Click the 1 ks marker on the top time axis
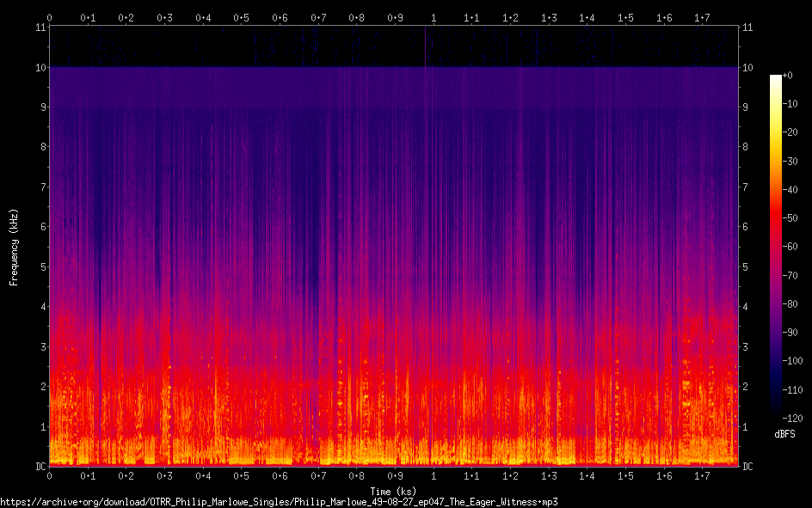The height and width of the screenshot is (508, 812). (x=433, y=17)
